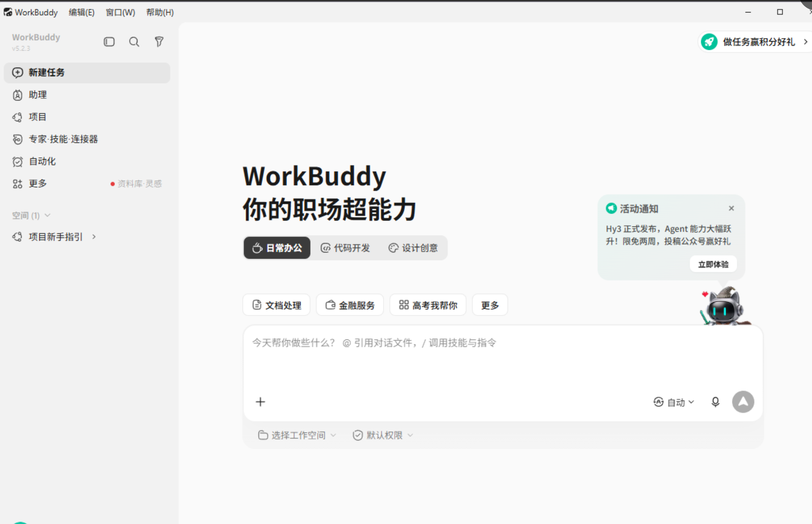The image size is (812, 524).
Task: Open the WorkBuddy title bar menu
Action: click(x=36, y=12)
